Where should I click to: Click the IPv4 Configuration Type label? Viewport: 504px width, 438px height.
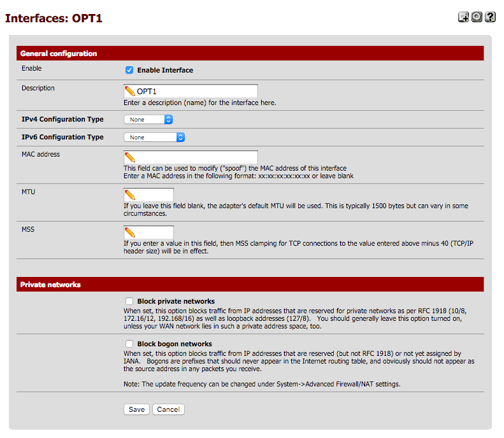point(62,120)
